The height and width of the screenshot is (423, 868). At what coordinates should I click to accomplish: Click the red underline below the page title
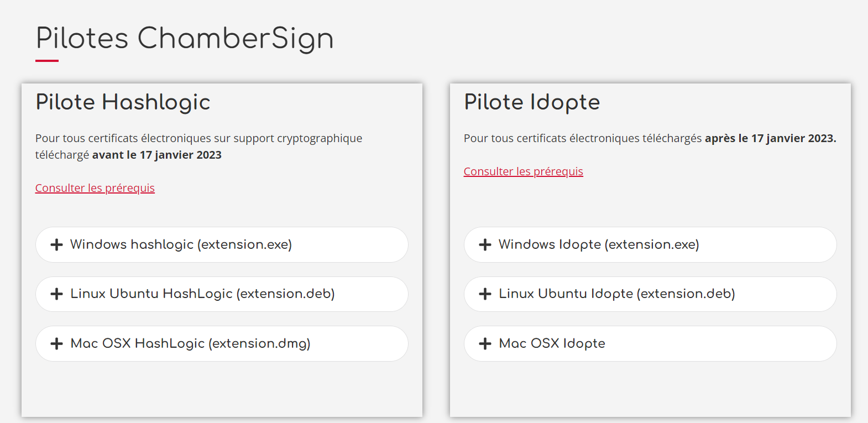pos(47,61)
